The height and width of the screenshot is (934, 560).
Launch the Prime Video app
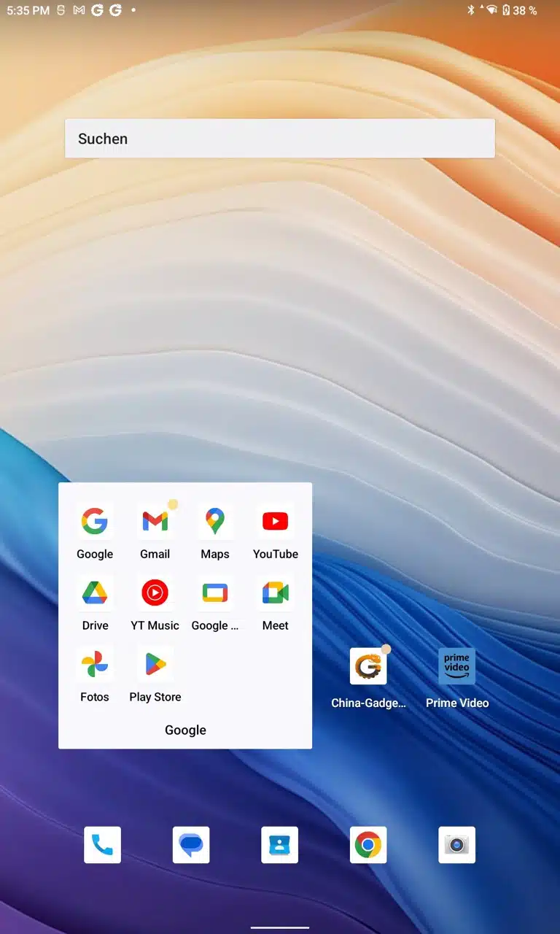pos(457,666)
